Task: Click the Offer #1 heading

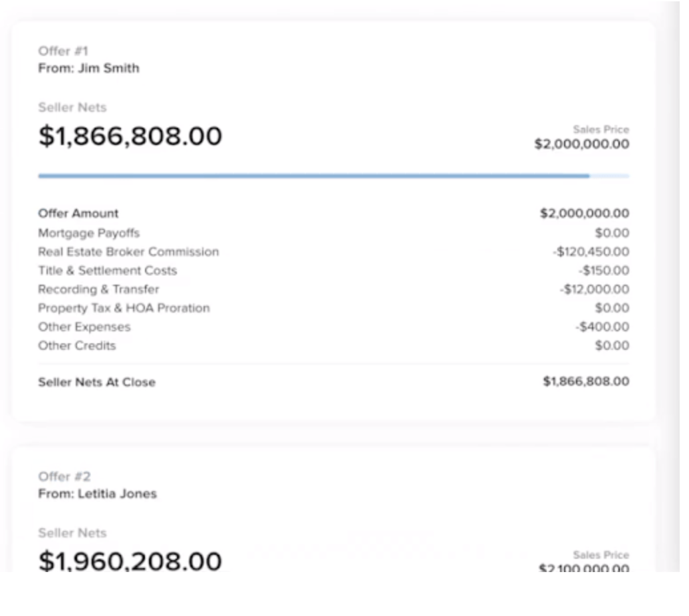Action: point(63,51)
